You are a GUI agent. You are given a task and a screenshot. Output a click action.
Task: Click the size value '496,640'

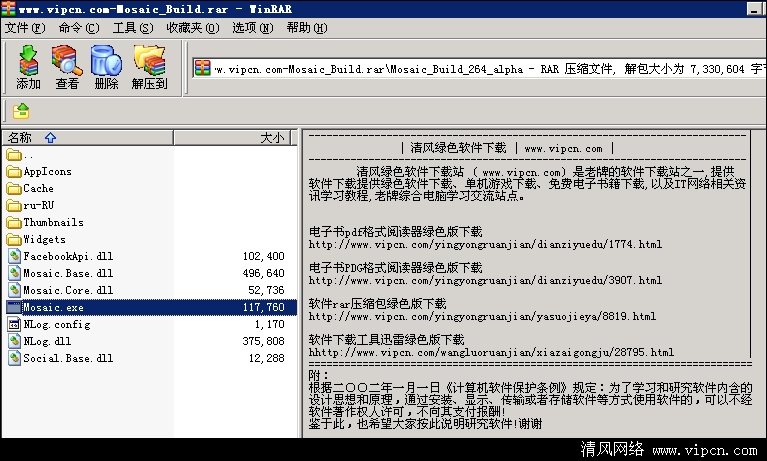point(264,274)
